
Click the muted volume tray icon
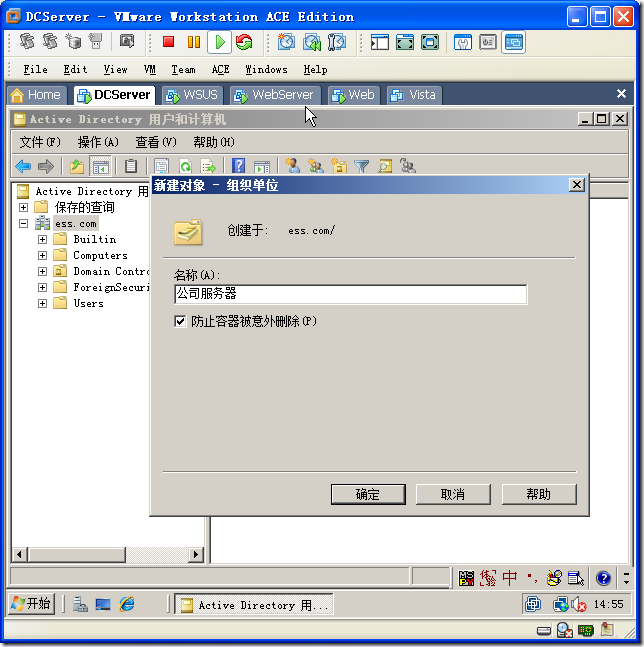[x=579, y=604]
